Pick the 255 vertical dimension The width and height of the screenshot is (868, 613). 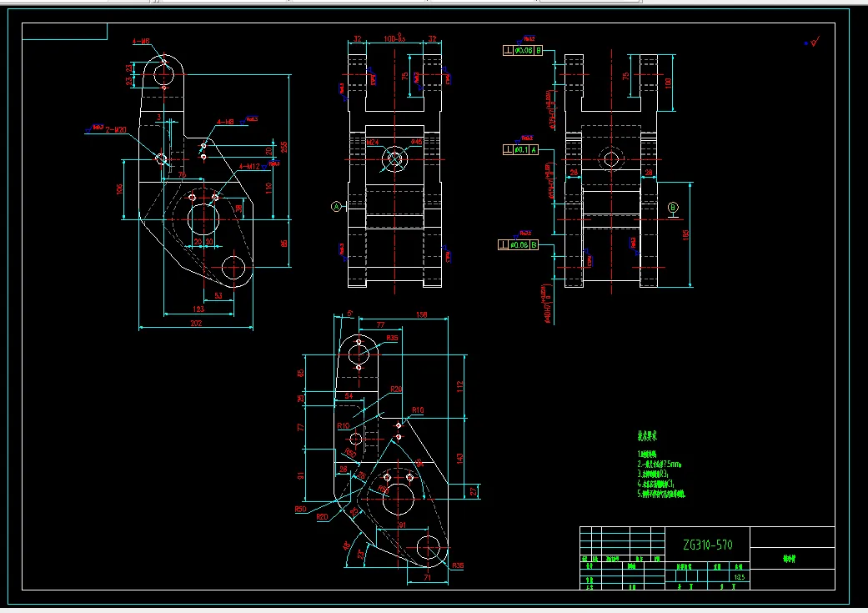point(284,147)
